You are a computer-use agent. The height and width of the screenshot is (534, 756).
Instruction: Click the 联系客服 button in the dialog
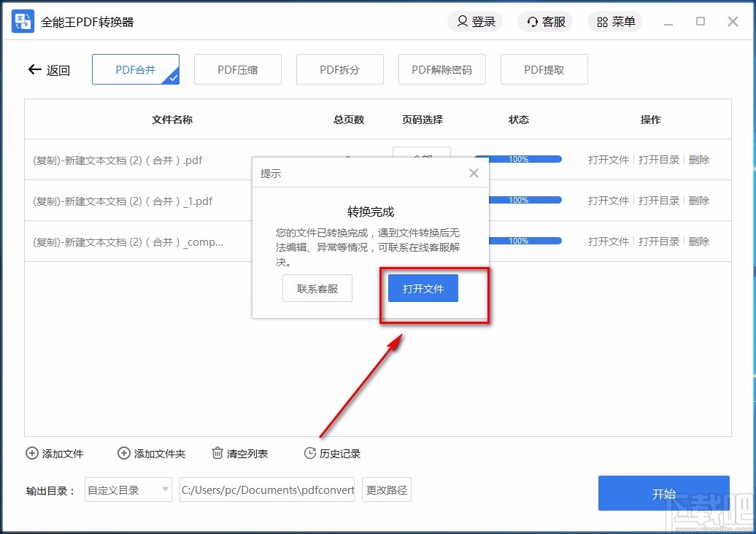click(x=317, y=288)
